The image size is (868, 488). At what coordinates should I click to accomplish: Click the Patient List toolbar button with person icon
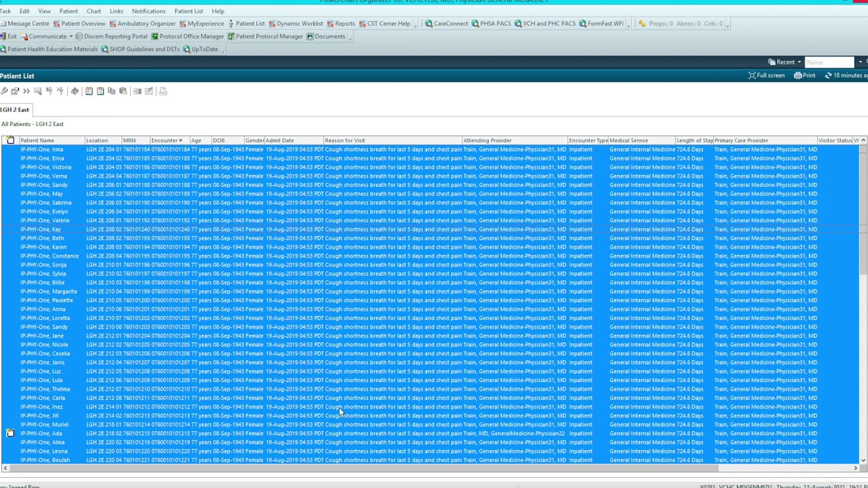246,24
